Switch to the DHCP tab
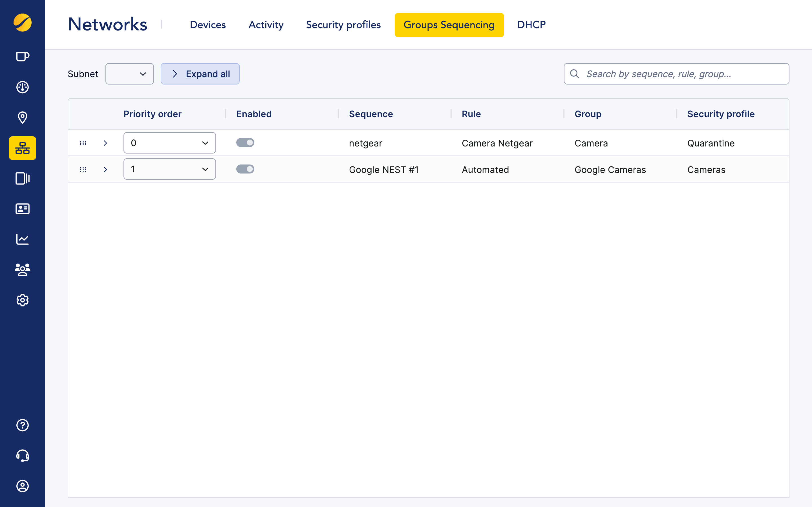The image size is (812, 507). pos(531,25)
